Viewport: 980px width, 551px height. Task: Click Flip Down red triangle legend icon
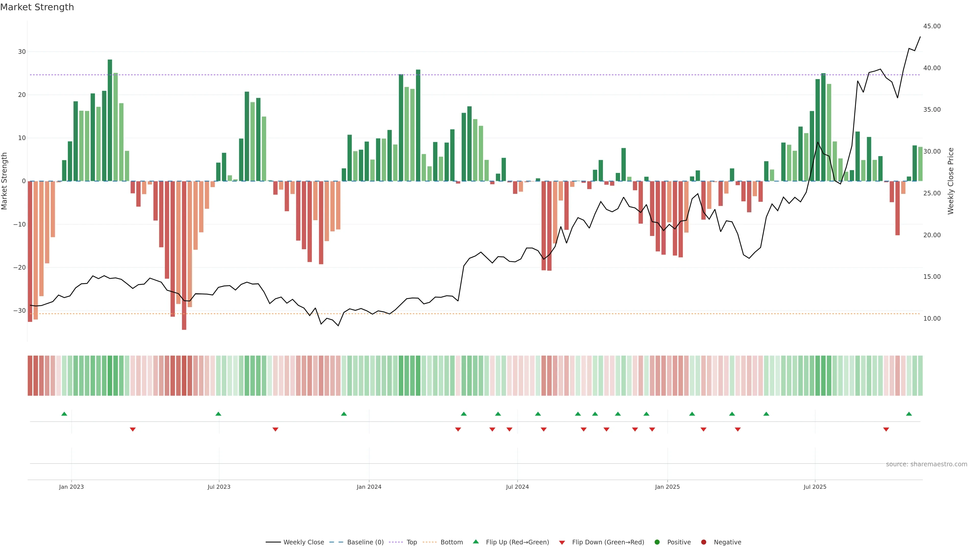pyautogui.click(x=562, y=543)
